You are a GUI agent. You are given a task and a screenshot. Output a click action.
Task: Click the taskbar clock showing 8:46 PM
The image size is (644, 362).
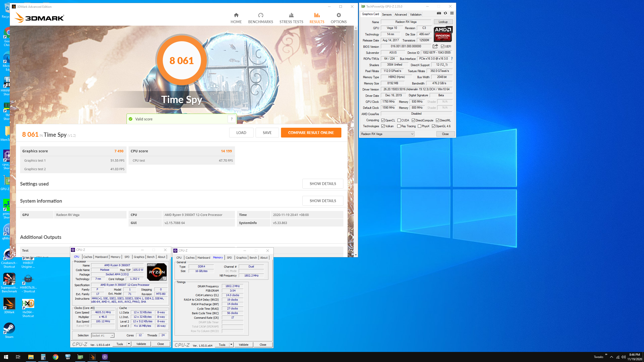(x=634, y=357)
